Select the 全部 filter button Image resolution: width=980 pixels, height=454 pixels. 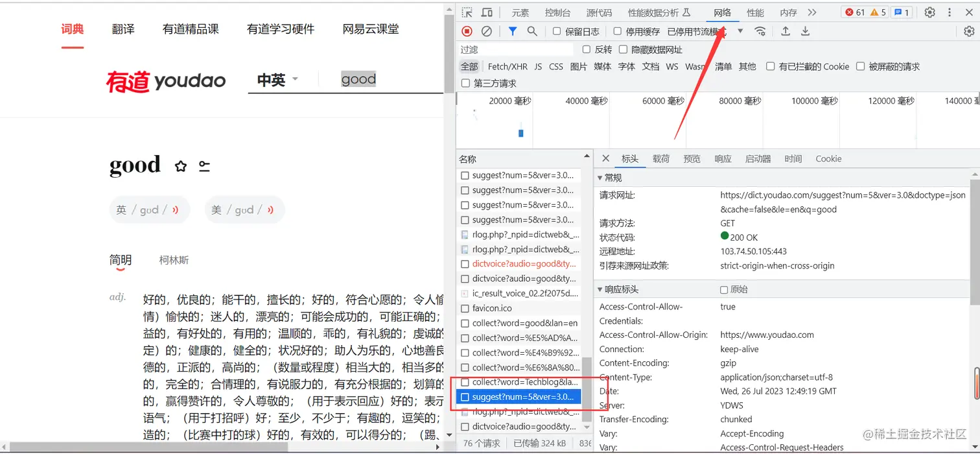pyautogui.click(x=469, y=66)
